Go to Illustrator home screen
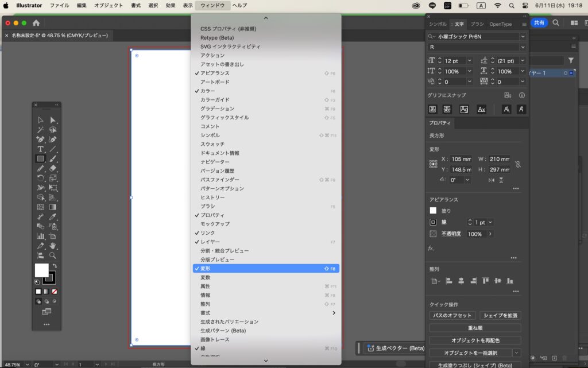Viewport: 588px width, 368px height. tap(36, 23)
